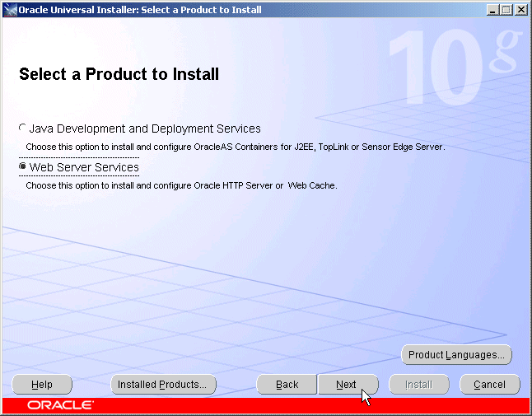
Task: Open the Product Languages dialog
Action: tap(456, 355)
